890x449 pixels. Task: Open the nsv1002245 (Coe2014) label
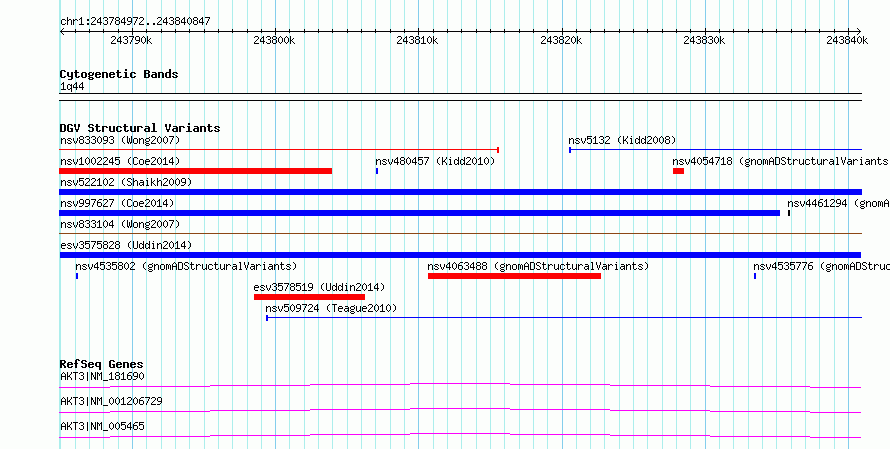point(120,161)
